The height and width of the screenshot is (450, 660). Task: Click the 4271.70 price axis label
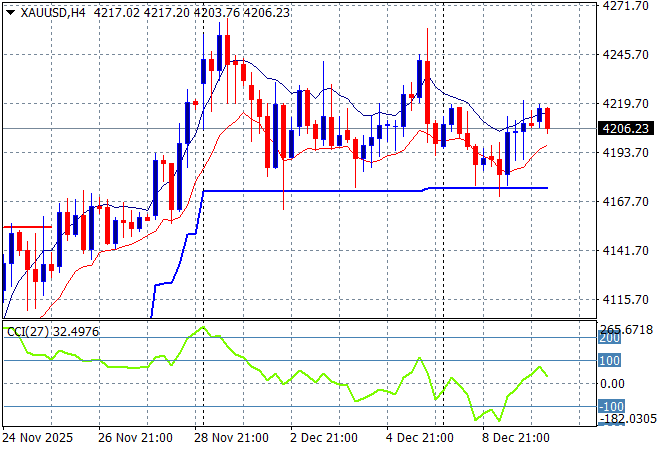[x=629, y=6]
